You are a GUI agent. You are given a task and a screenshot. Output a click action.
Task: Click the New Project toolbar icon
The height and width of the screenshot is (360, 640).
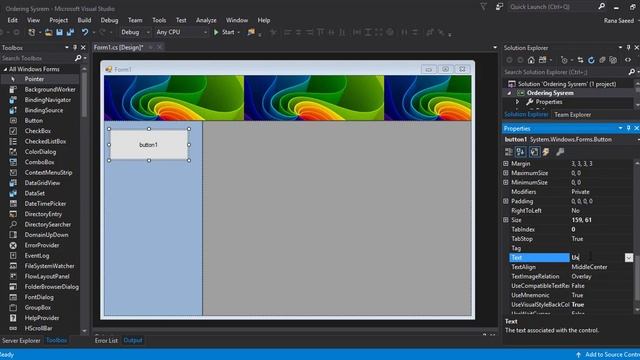31,32
